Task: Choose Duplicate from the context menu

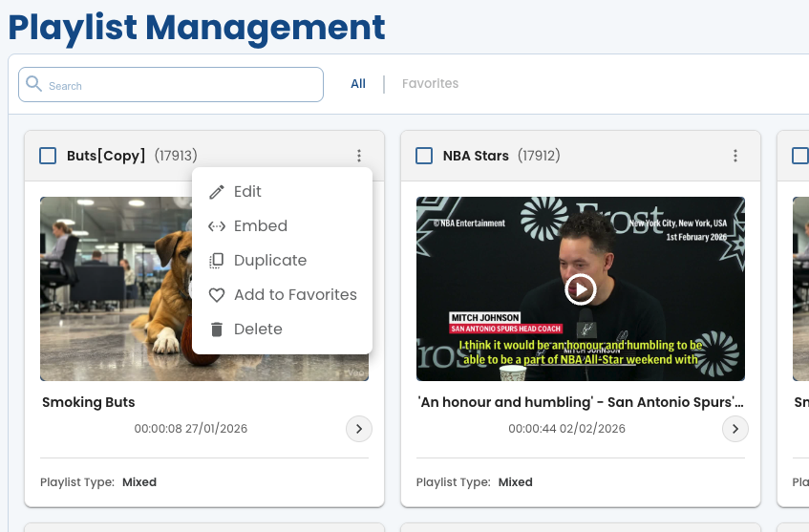Action: [282, 261]
